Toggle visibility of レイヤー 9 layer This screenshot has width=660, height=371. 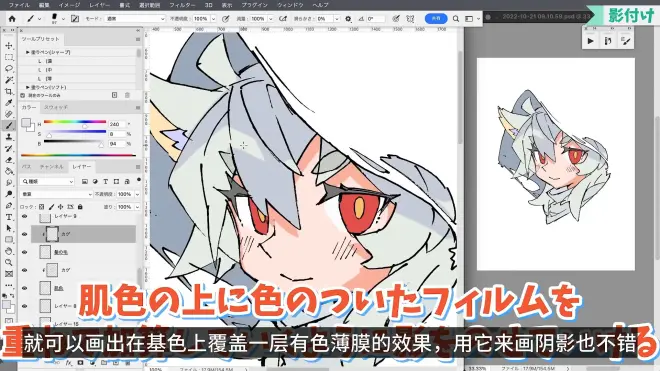pos(24,216)
